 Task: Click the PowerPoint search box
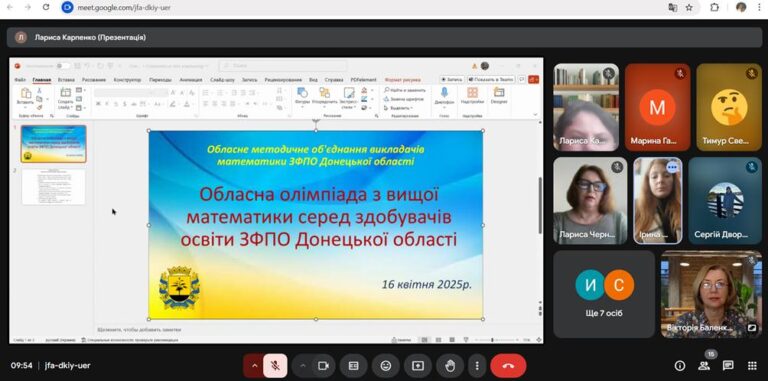pos(283,66)
